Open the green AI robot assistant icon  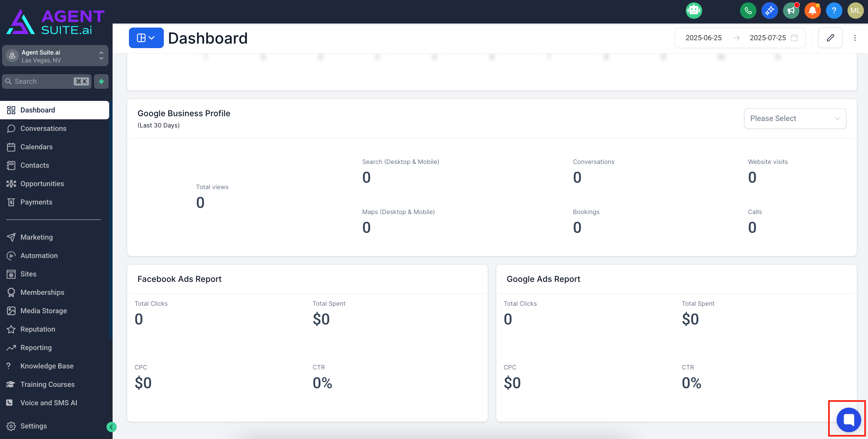(x=694, y=11)
